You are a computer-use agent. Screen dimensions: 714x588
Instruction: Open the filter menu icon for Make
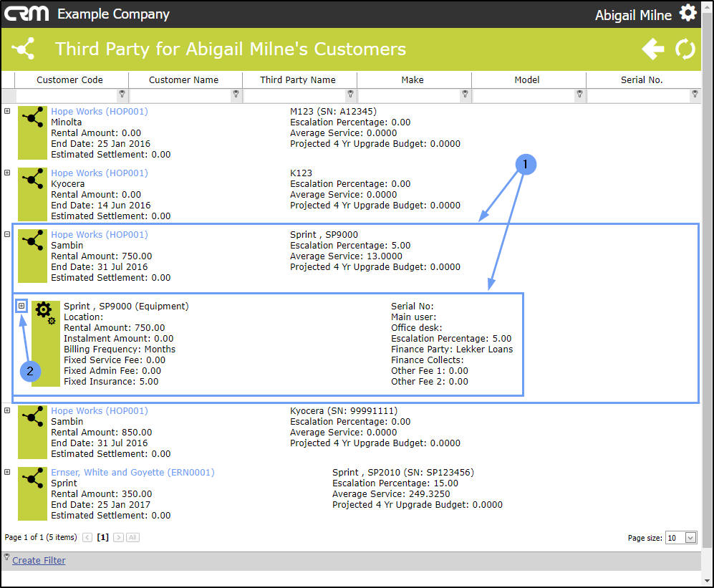point(465,94)
